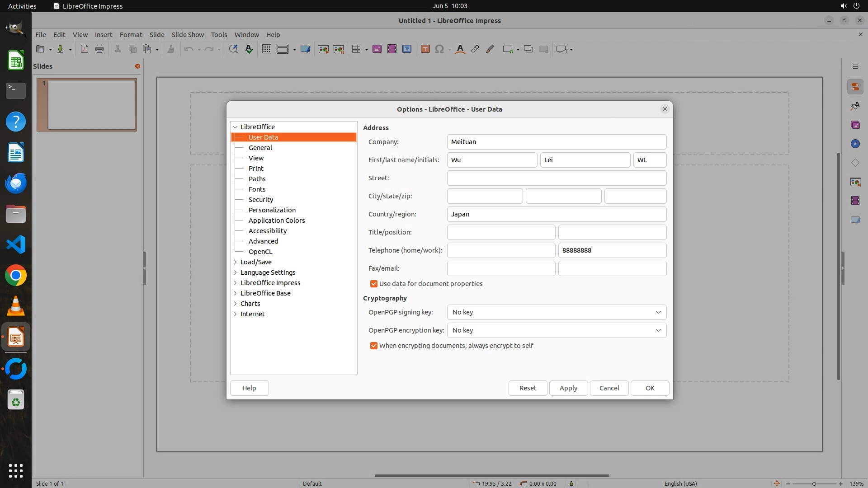868x488 pixels.
Task: Expand the Language Settings tree node
Action: (236, 272)
